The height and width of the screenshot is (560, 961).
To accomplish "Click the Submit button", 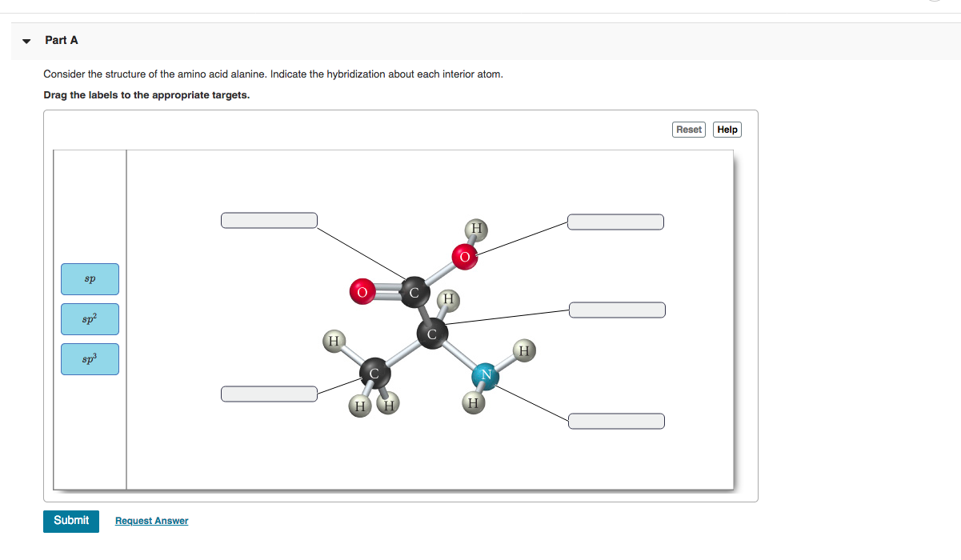I will (x=70, y=521).
